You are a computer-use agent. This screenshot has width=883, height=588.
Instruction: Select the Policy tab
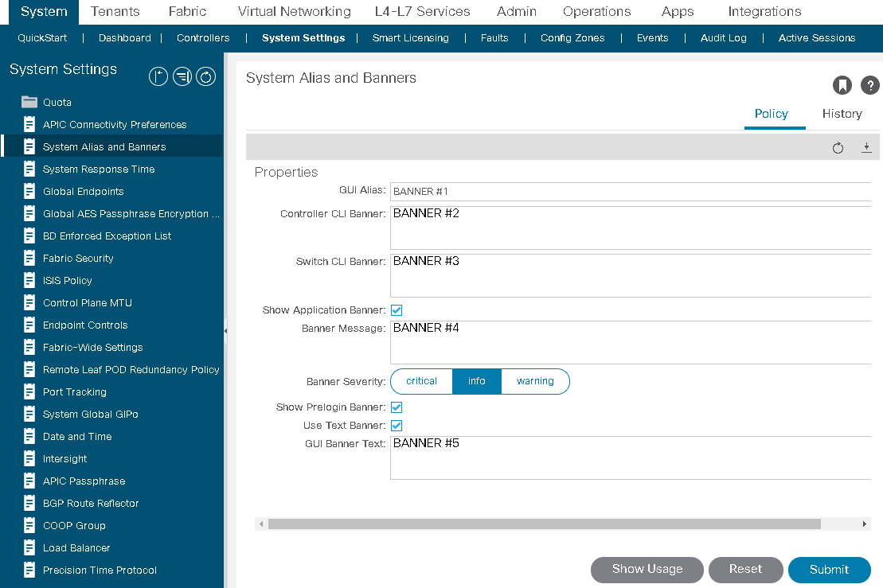[x=771, y=114]
